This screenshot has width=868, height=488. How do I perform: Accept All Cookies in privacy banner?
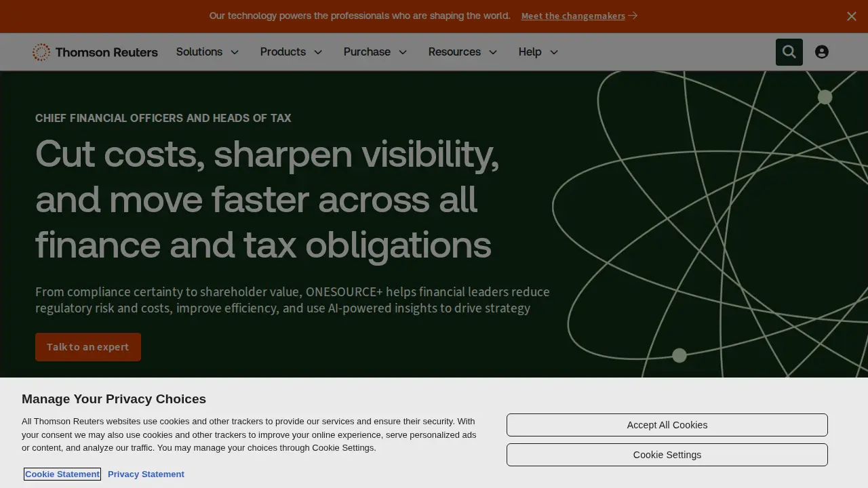click(667, 425)
